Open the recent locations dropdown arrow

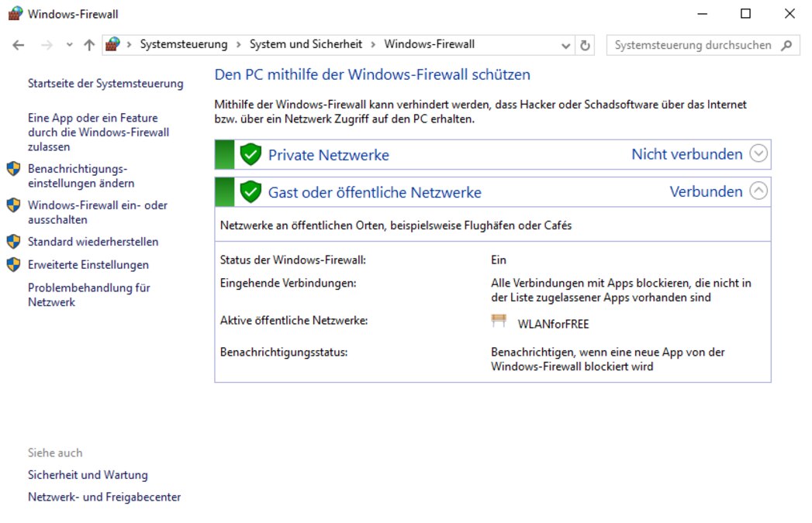(x=69, y=45)
